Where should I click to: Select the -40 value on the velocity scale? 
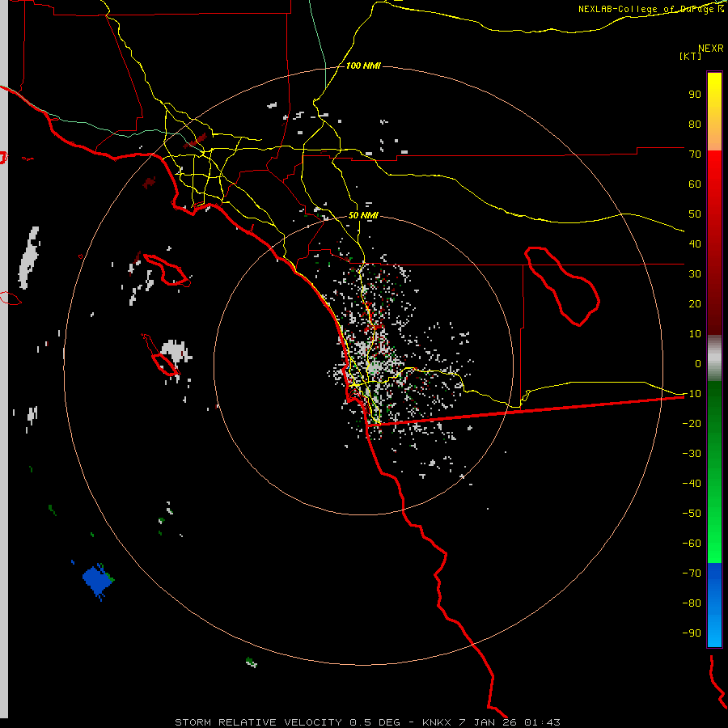pyautogui.click(x=692, y=484)
